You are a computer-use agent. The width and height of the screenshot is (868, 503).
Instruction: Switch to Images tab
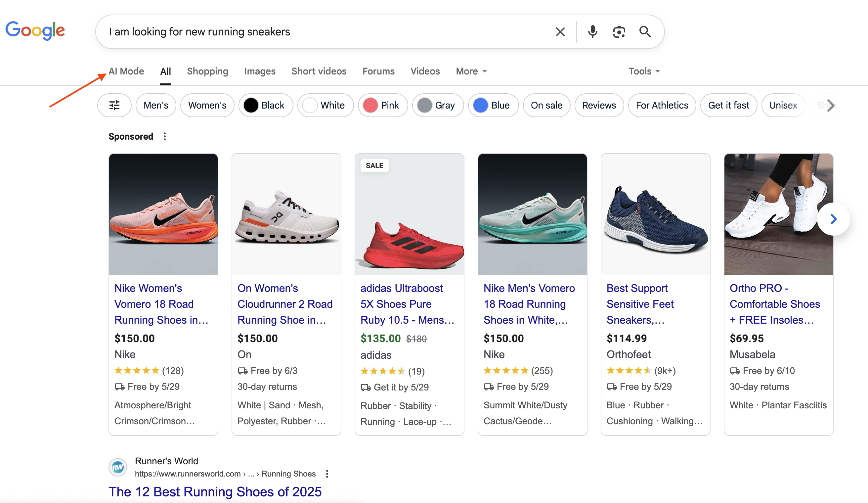coord(260,71)
